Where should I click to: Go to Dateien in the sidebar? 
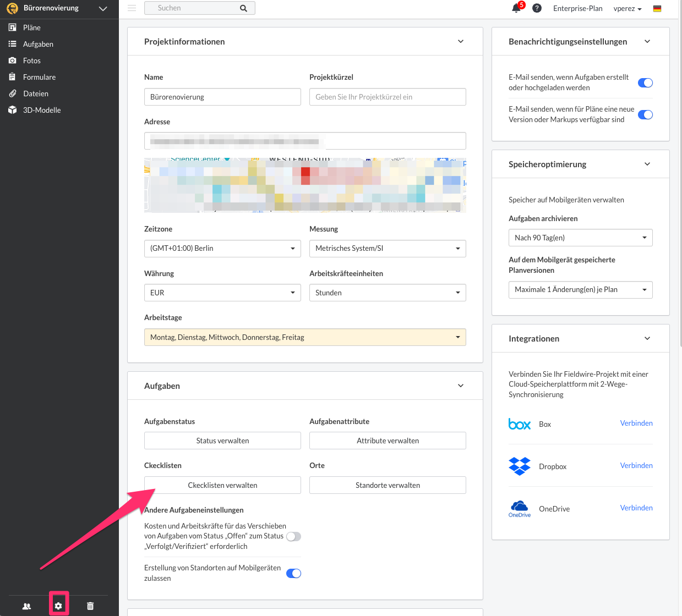(x=36, y=94)
